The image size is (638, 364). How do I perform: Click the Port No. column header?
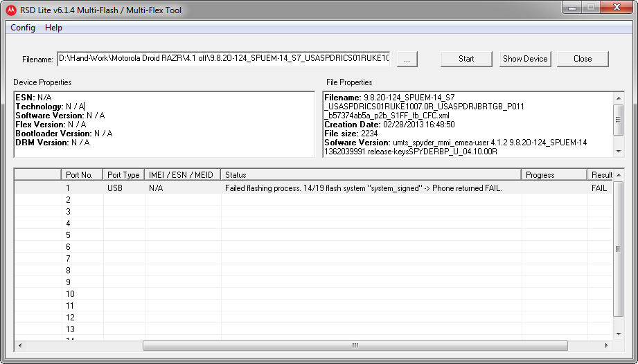(x=82, y=175)
